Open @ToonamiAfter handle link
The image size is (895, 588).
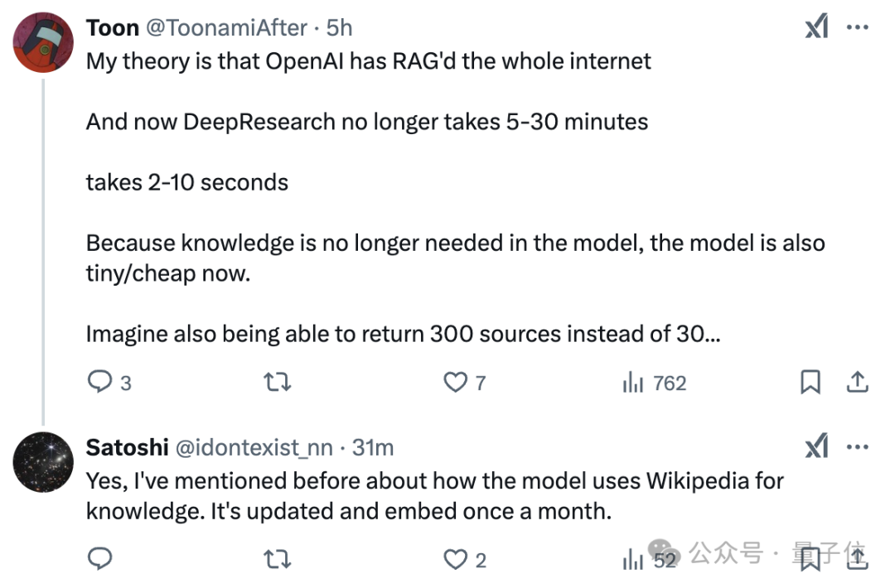point(227,27)
